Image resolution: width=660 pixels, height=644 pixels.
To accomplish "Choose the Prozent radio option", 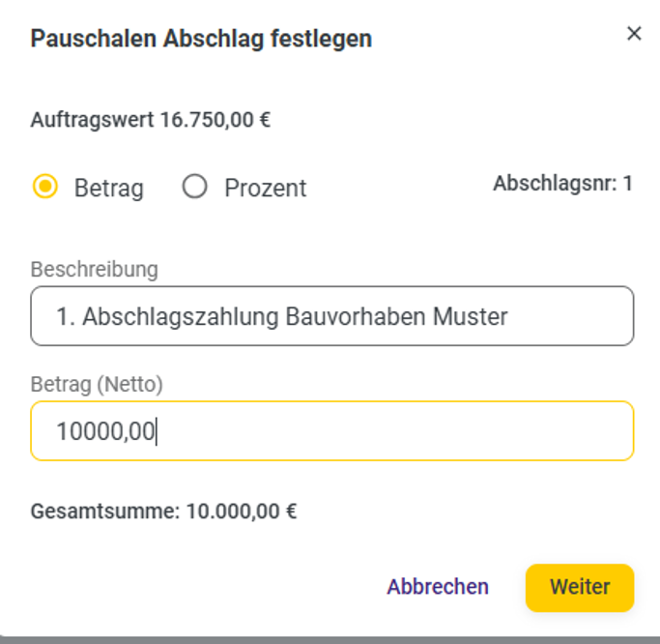I will point(194,187).
